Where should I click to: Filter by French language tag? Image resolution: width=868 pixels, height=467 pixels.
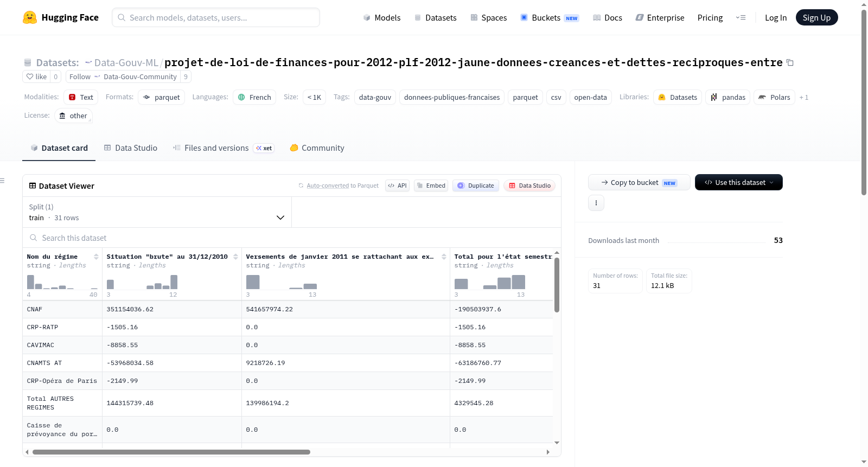(x=254, y=97)
